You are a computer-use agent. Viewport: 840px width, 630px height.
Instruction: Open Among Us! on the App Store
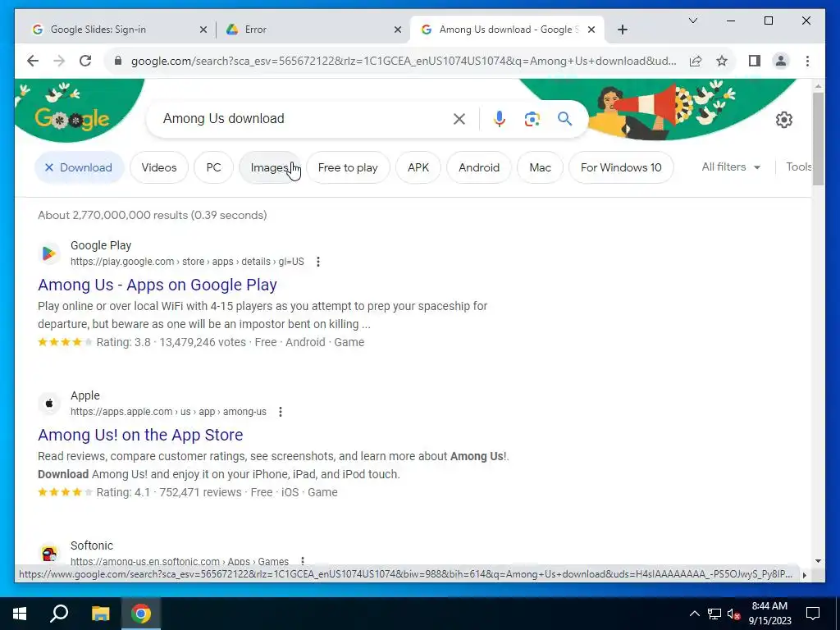(140, 435)
